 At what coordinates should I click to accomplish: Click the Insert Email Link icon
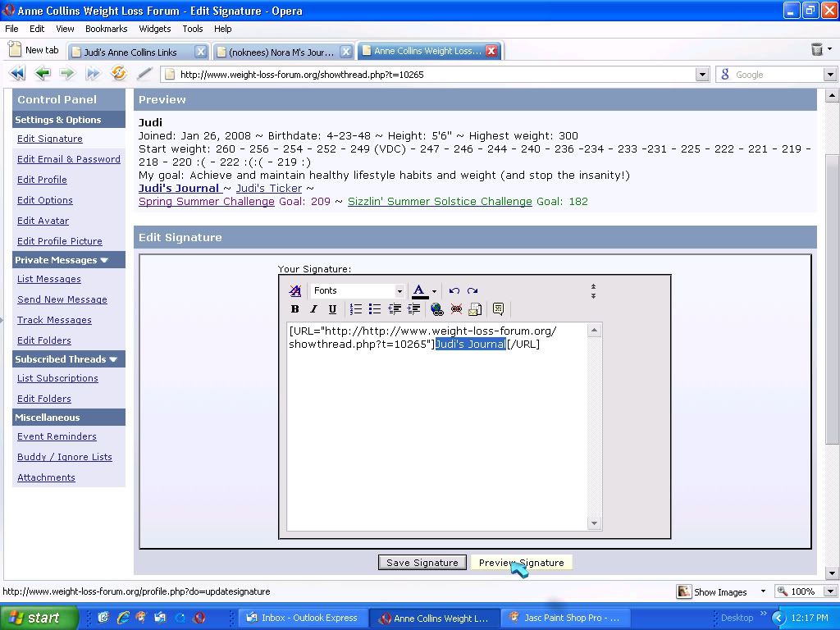[475, 309]
